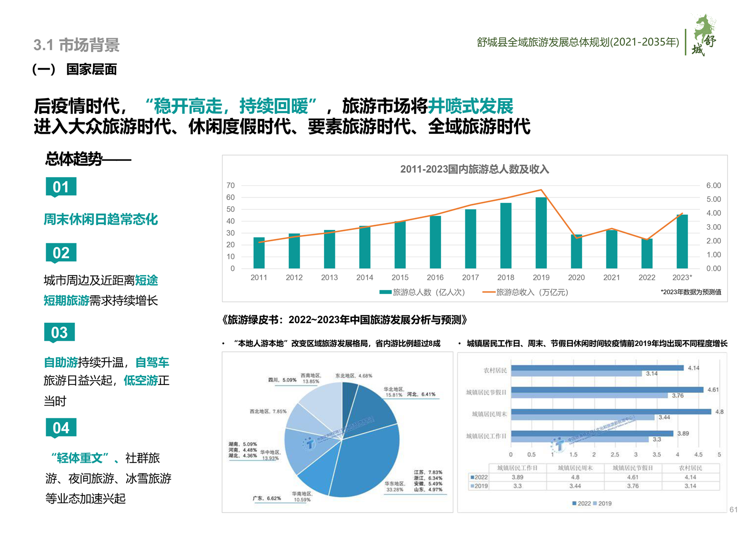Select the 2020 bar in the tourism chart
The height and width of the screenshot is (534, 756).
(x=576, y=251)
